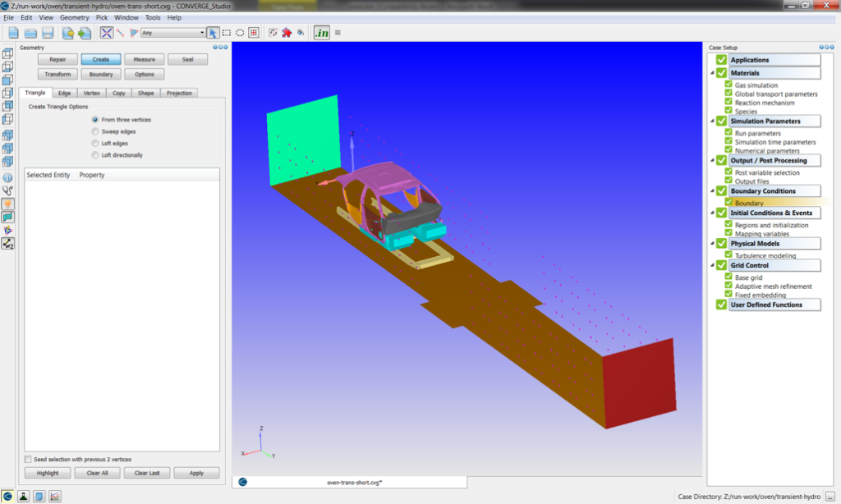
Task: Click the stethoscope diagnosis icon
Action: pos(7,190)
